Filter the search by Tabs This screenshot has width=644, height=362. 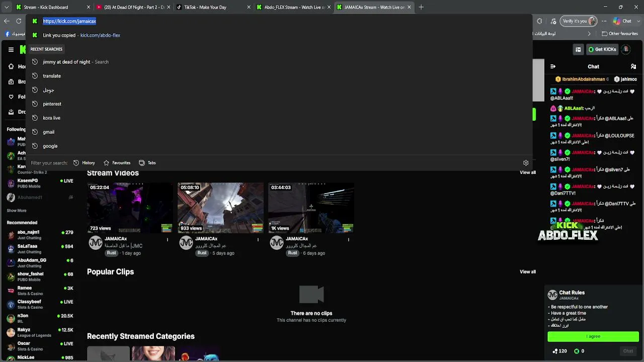tap(147, 163)
